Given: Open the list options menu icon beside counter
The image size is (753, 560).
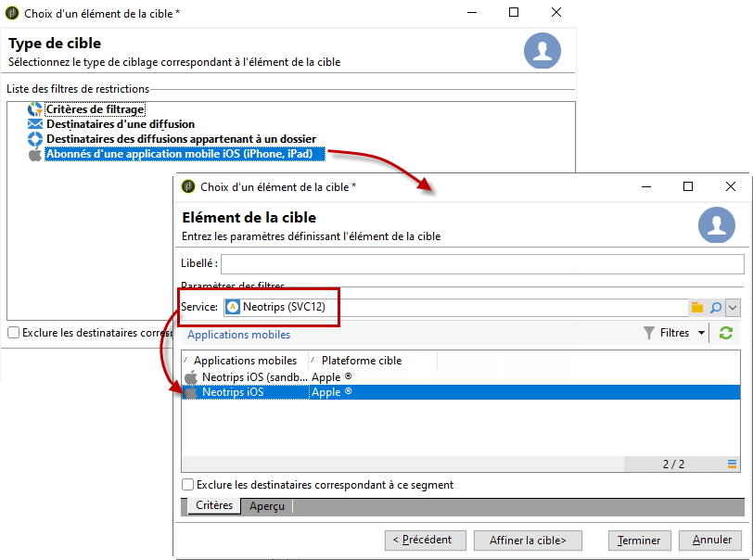Looking at the screenshot, I should tap(732, 464).
